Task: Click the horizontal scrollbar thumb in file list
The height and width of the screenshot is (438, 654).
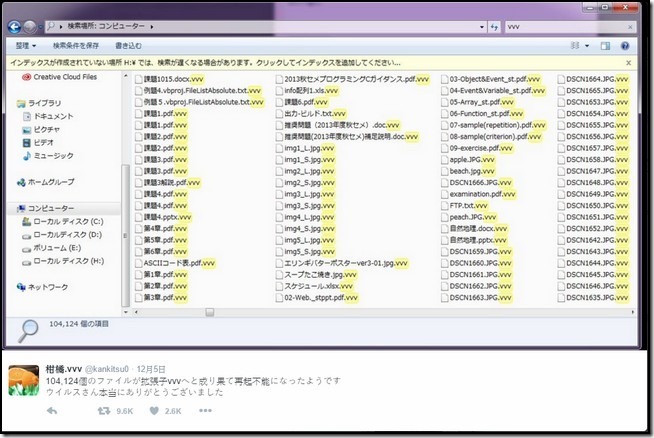Action: point(210,312)
